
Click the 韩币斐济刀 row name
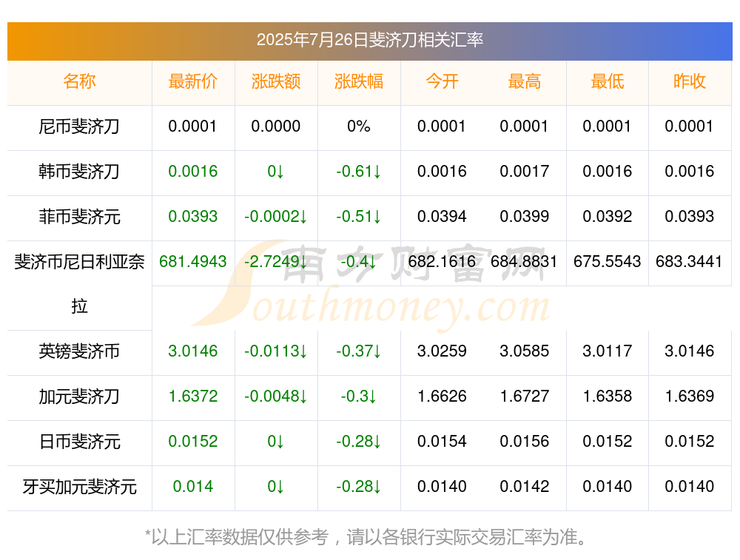click(x=79, y=172)
